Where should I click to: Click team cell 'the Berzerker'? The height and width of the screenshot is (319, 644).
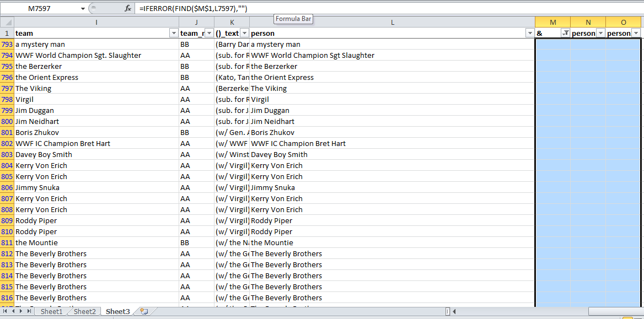[96, 67]
